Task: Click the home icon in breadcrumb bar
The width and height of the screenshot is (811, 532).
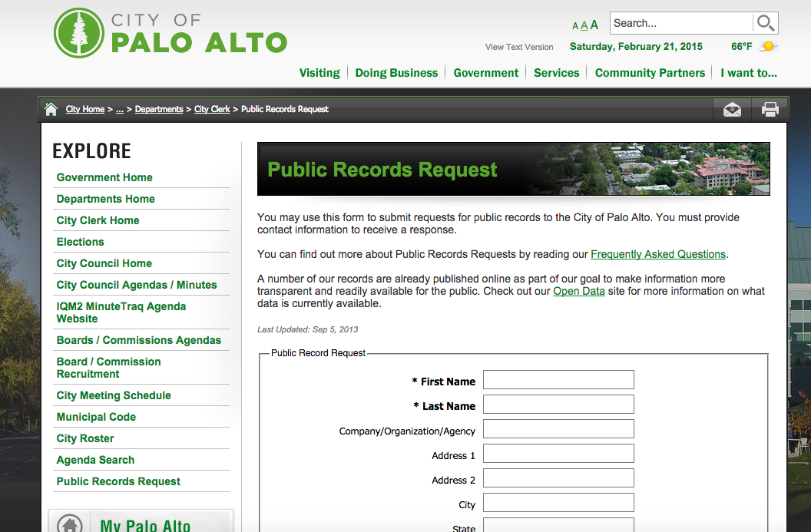Action: point(51,109)
